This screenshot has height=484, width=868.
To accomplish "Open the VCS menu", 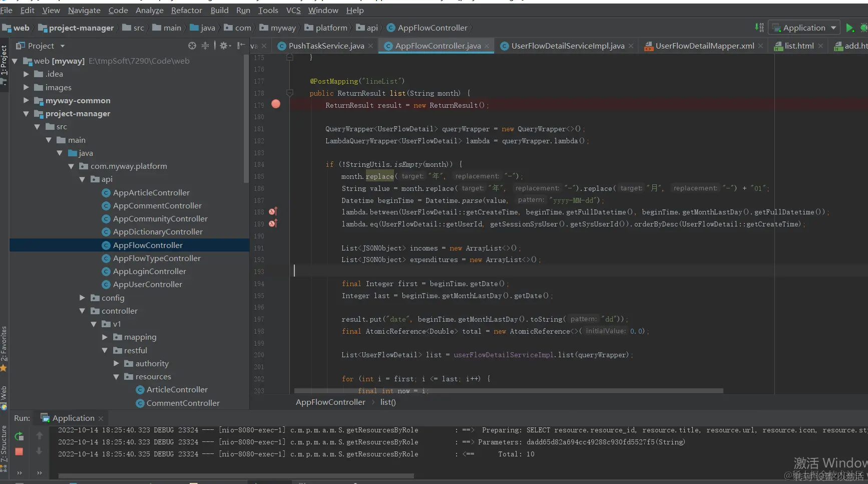I will coord(293,10).
